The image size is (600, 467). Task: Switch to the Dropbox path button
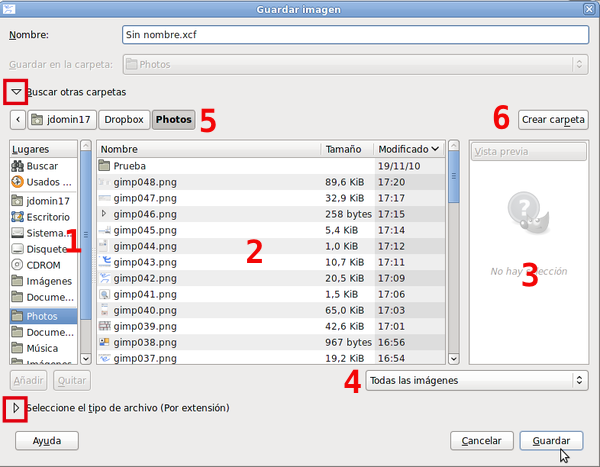coord(124,120)
